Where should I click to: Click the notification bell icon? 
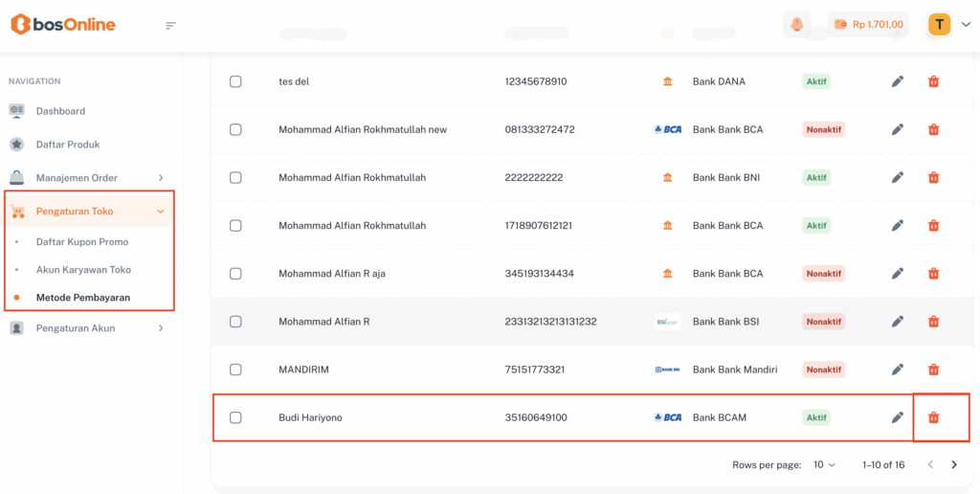[795, 25]
